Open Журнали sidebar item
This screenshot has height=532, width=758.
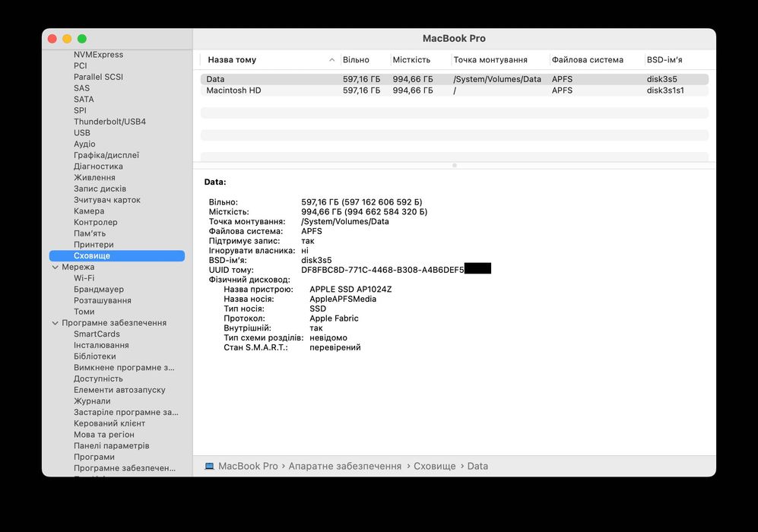click(92, 401)
